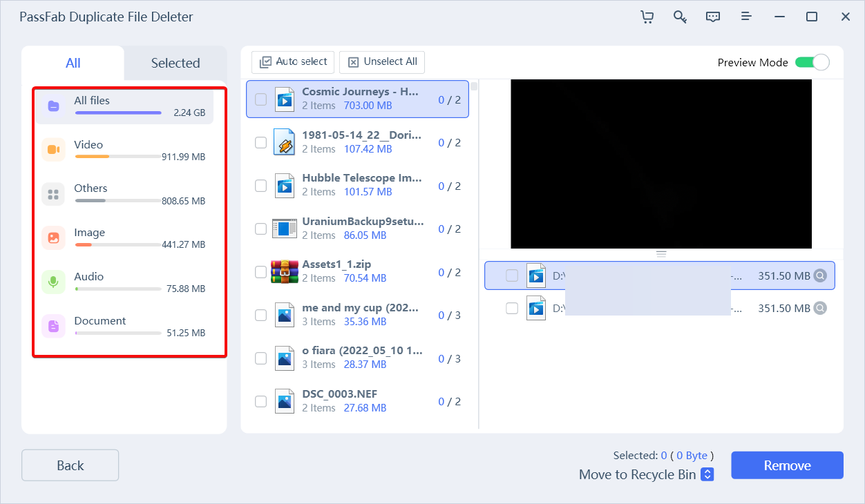The height and width of the screenshot is (504, 865).
Task: Check the unhighlighted 351.50 MB duplicate file checkbox
Action: 512,308
